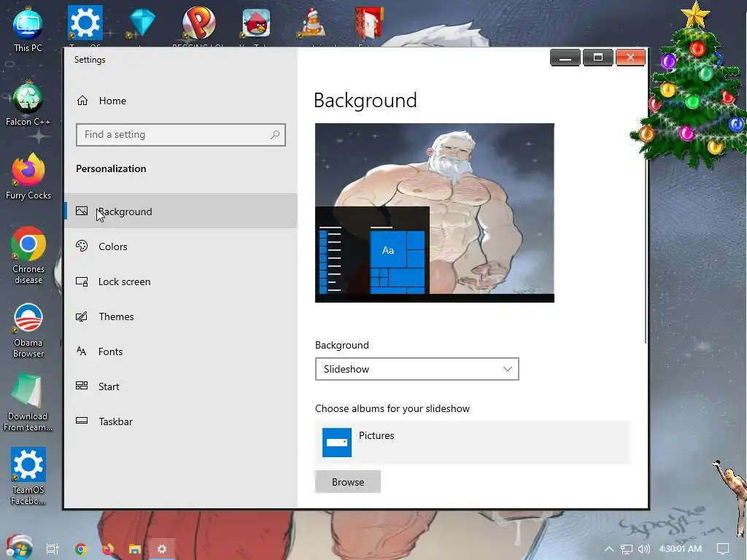The height and width of the screenshot is (560, 747).
Task: Show hidden system tray icons
Action: 609,548
